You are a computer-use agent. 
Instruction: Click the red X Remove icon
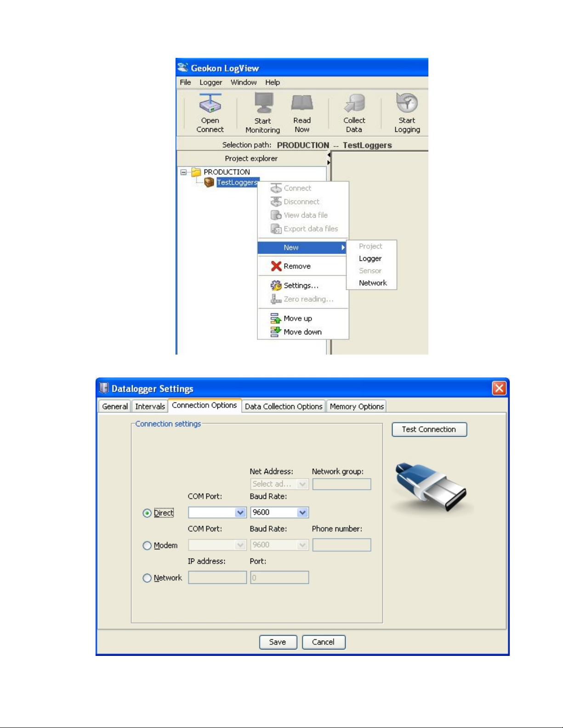click(276, 266)
